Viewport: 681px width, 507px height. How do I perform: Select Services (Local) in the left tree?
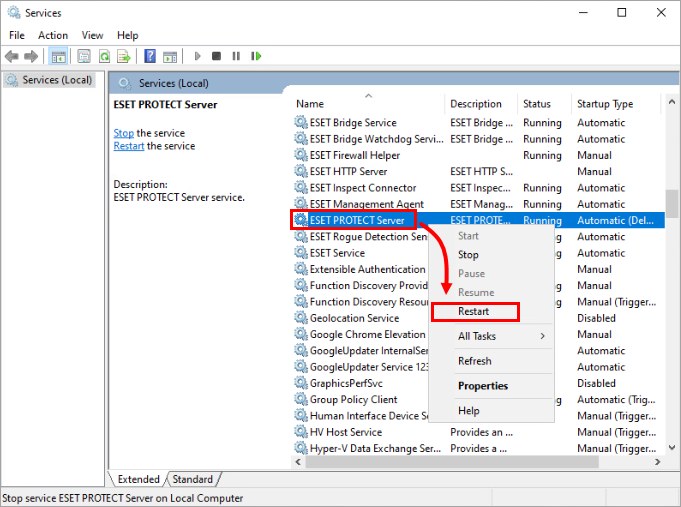pos(56,80)
